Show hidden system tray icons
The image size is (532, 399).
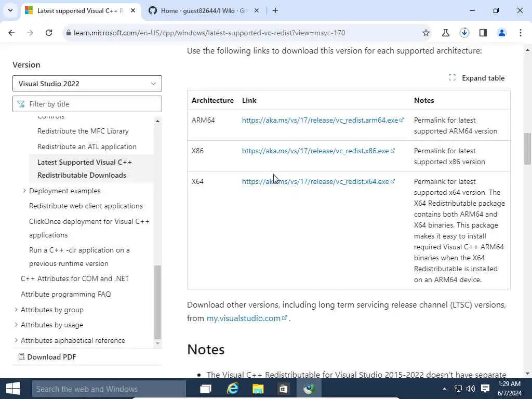[x=445, y=389]
